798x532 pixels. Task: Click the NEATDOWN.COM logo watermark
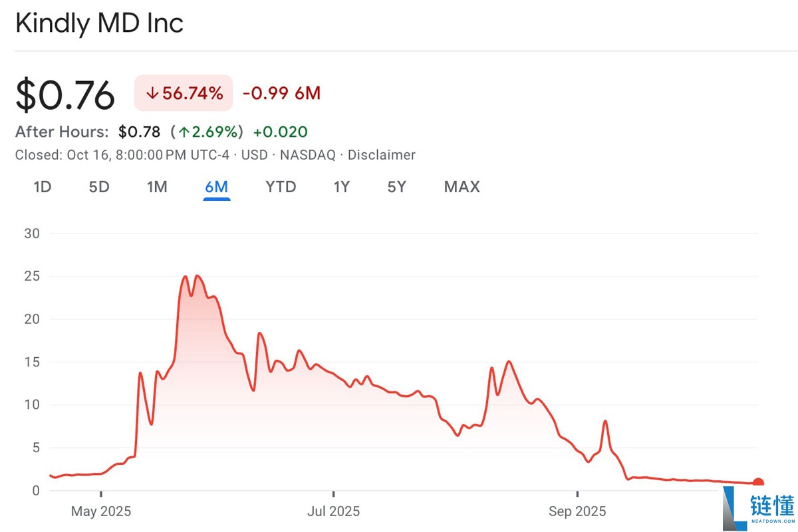[758, 512]
